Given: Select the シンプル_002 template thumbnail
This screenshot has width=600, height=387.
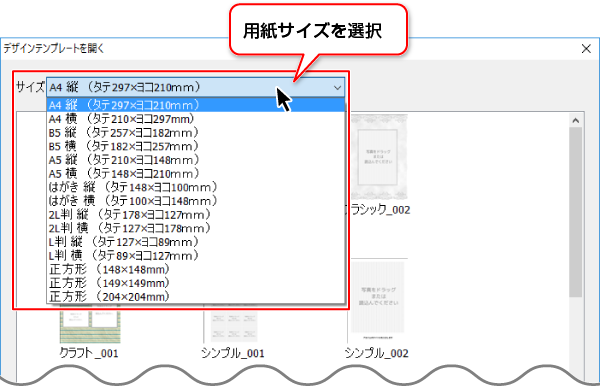Looking at the screenshot, I should (378, 299).
